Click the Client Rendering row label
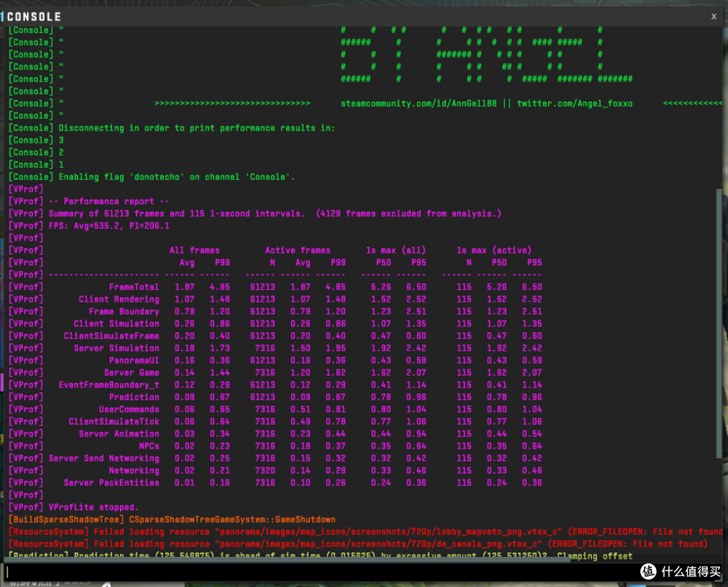Image resolution: width=728 pixels, height=587 pixels. (119, 299)
